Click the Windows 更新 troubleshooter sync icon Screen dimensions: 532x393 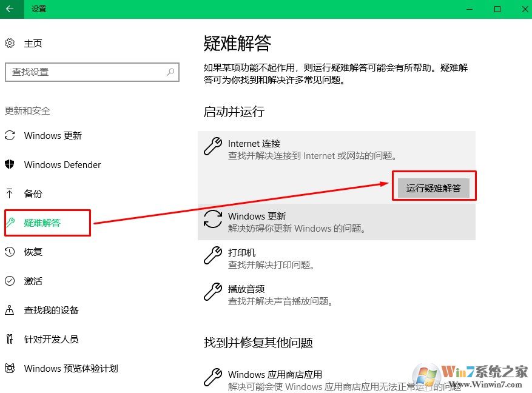tap(213, 219)
